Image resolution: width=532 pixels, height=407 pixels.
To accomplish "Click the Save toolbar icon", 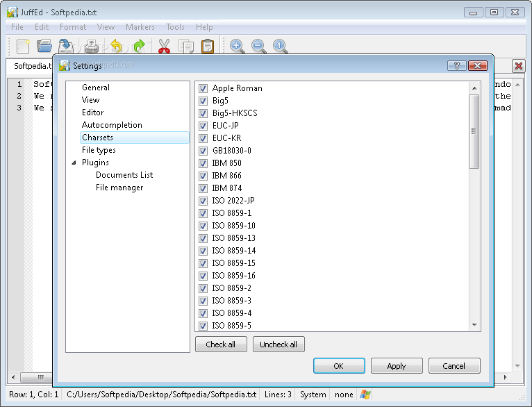I will tap(65, 46).
